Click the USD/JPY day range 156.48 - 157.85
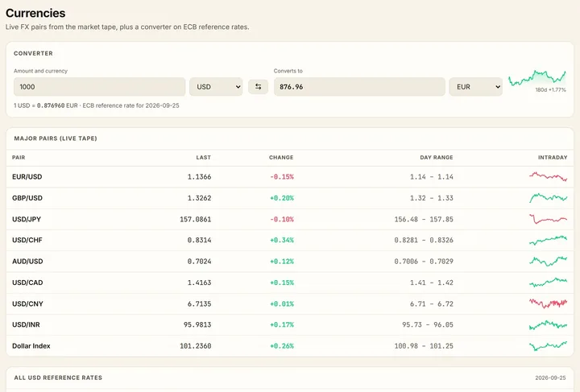This screenshot has height=392, width=580. (x=424, y=219)
